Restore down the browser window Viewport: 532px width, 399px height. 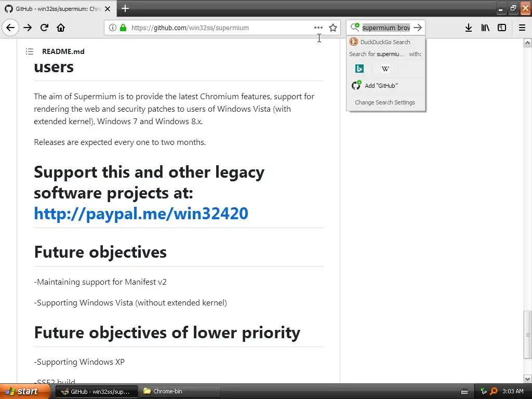[x=513, y=8]
